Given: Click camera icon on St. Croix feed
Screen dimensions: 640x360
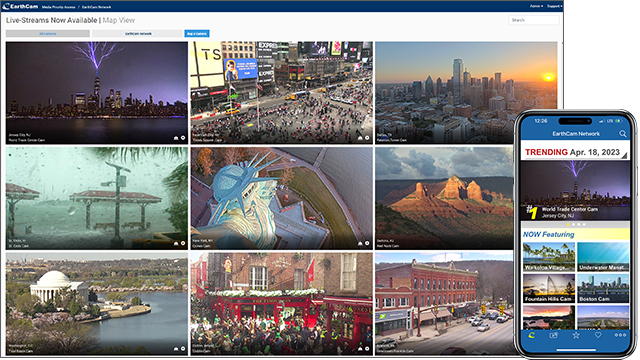Looking at the screenshot, I should (x=176, y=243).
